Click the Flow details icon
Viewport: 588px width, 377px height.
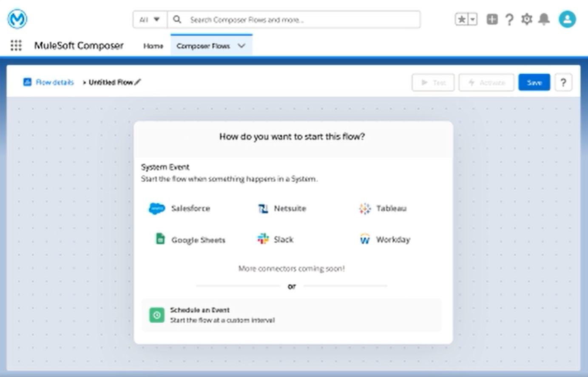27,82
